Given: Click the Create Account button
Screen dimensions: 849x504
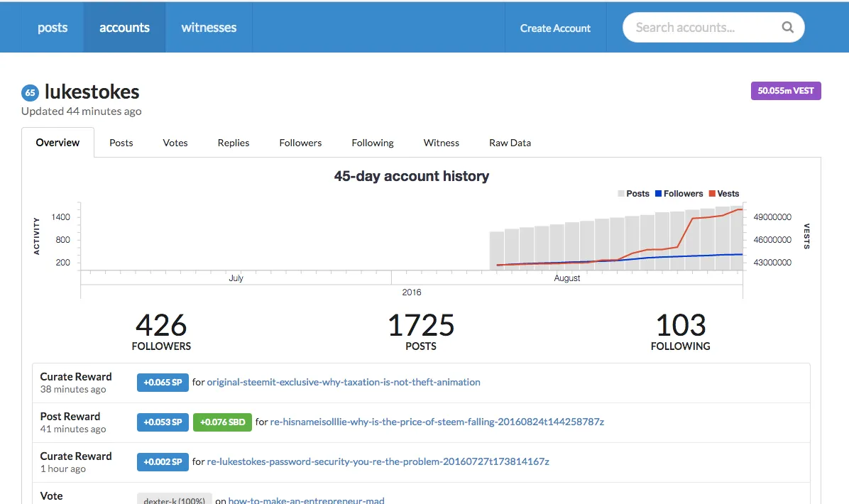Looking at the screenshot, I should 555,28.
